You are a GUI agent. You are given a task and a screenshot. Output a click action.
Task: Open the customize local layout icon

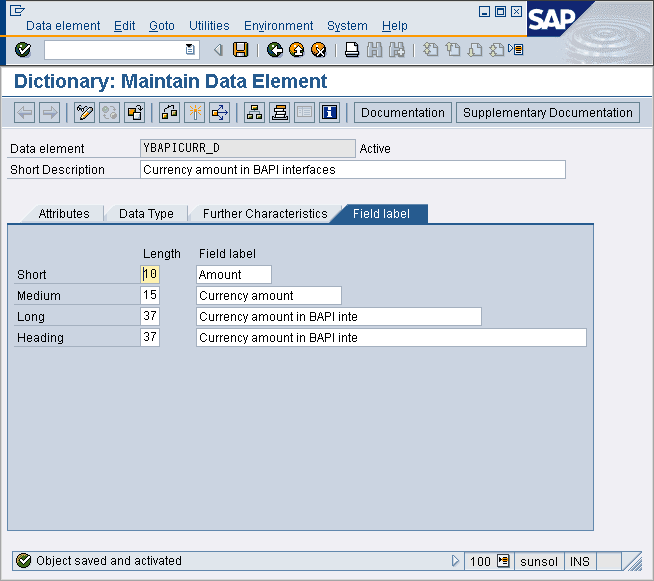tap(516, 50)
